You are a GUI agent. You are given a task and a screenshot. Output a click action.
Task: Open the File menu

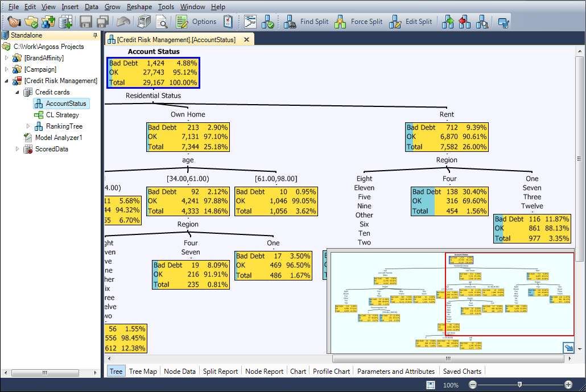tap(14, 7)
